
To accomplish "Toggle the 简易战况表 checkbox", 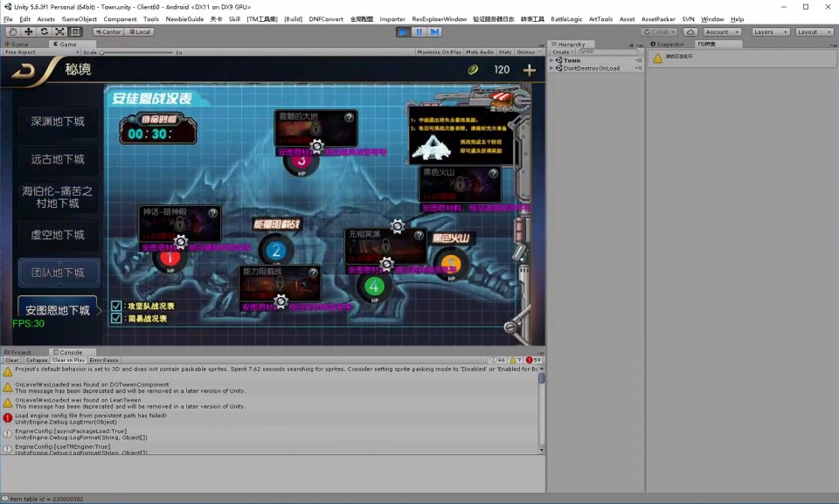I will coord(116,319).
